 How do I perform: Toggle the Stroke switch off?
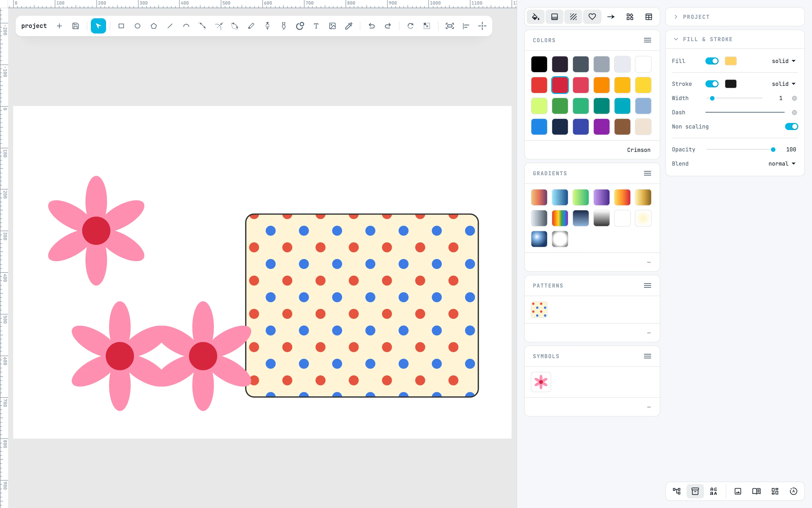click(712, 84)
